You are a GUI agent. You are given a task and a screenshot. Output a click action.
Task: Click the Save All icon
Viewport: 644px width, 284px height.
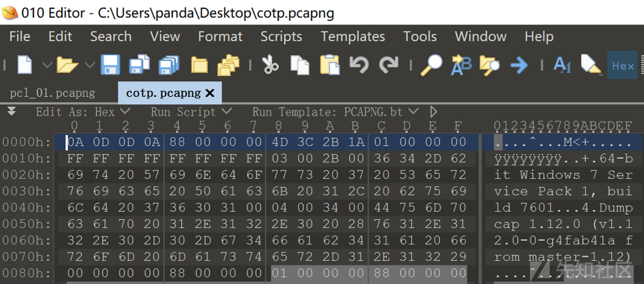click(x=168, y=66)
